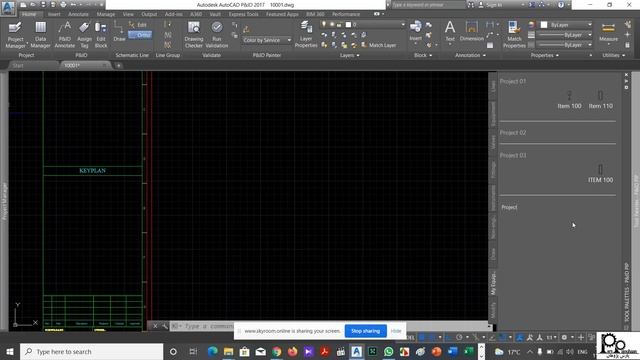
Task: Click the Windows Start button
Action: tap(10, 351)
